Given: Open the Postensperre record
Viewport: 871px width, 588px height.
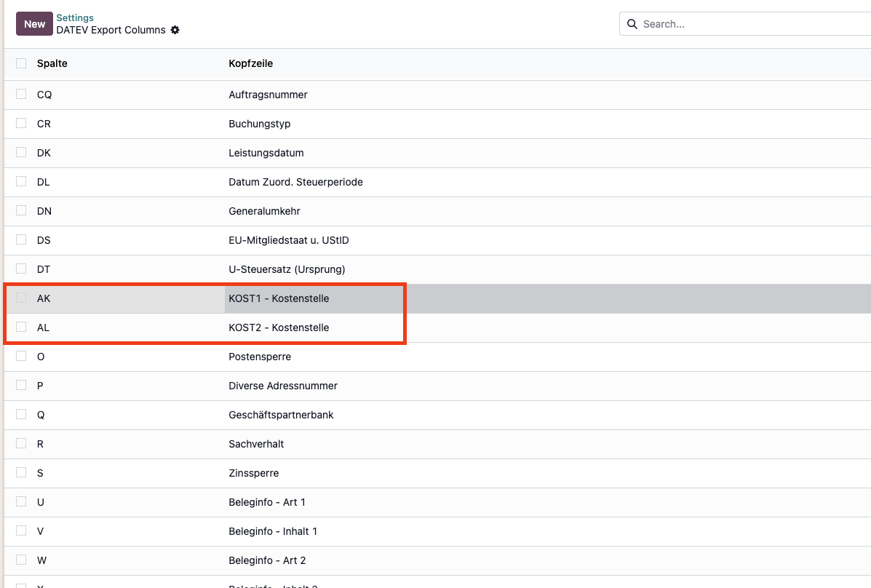Looking at the screenshot, I should point(260,357).
